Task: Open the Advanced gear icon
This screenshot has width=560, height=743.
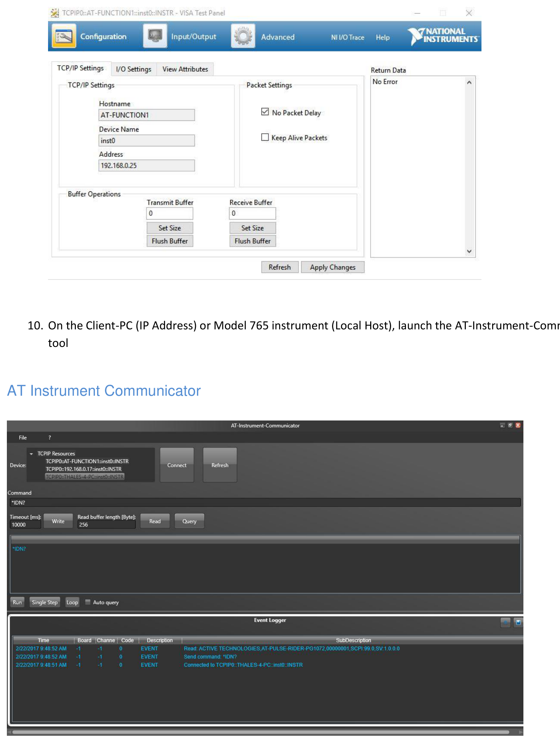Action: [243, 36]
